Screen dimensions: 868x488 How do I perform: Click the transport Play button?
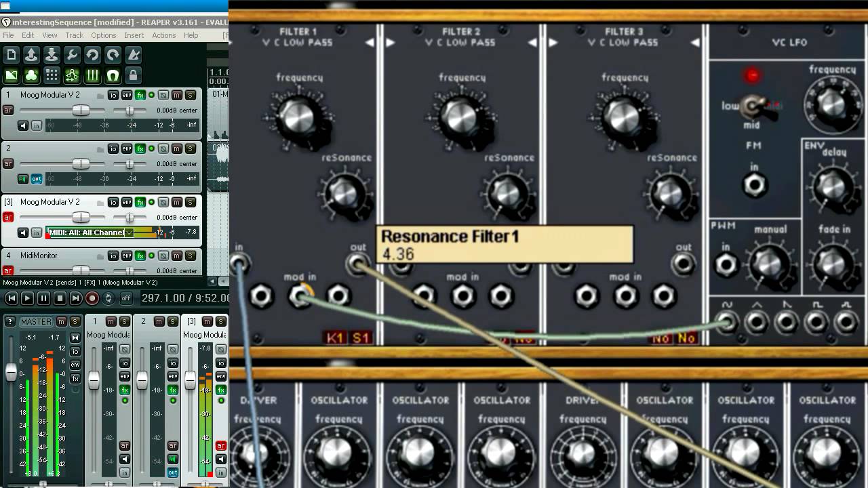point(27,298)
